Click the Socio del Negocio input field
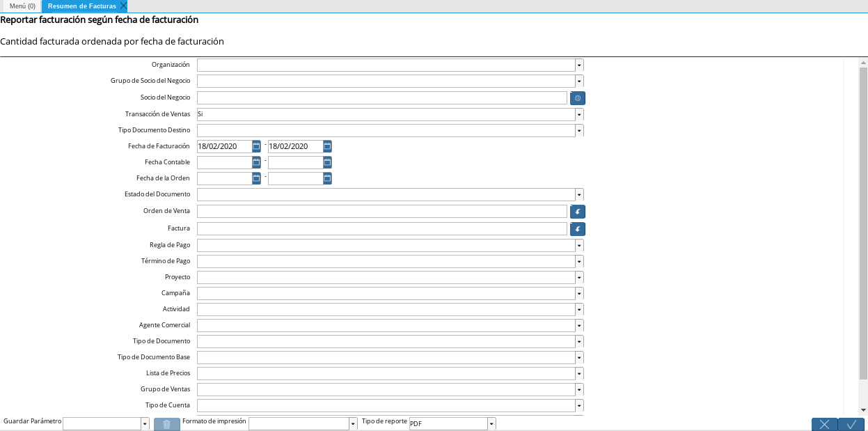This screenshot has width=868, height=431. pos(382,98)
